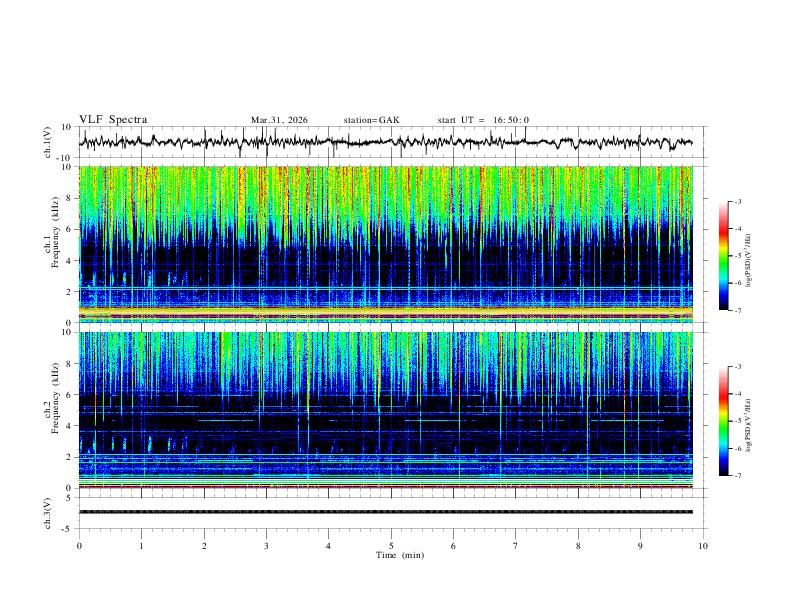This screenshot has width=792, height=612.
Task: Click the '-3' tick on upper color bar
Action: pos(738,201)
